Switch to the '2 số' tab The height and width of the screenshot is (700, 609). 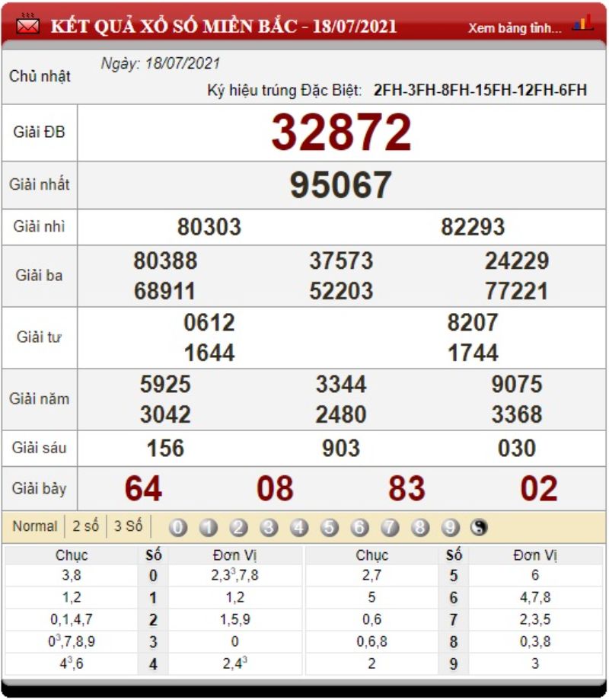pyautogui.click(x=86, y=526)
